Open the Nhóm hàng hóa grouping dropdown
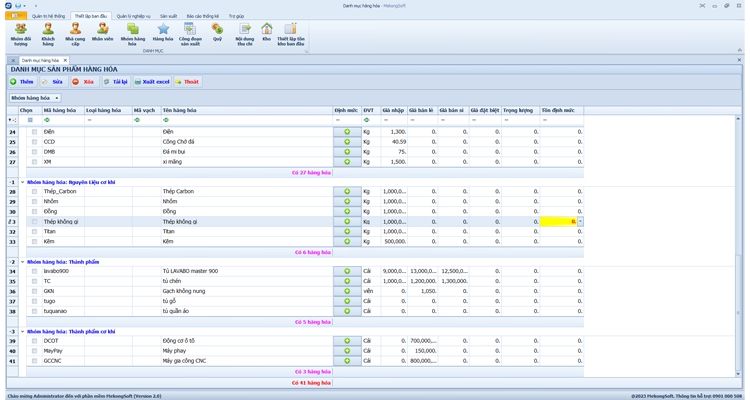 [x=35, y=98]
